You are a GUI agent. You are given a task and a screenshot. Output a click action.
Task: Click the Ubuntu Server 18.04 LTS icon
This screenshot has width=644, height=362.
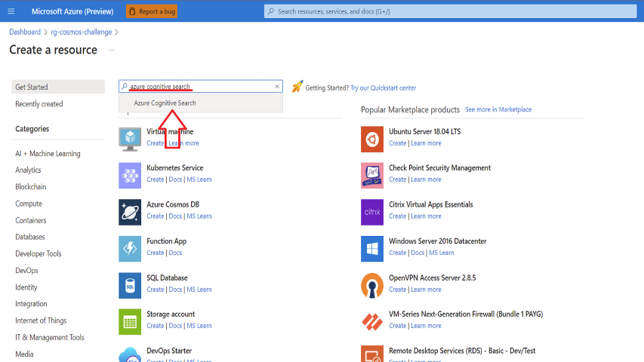(372, 139)
